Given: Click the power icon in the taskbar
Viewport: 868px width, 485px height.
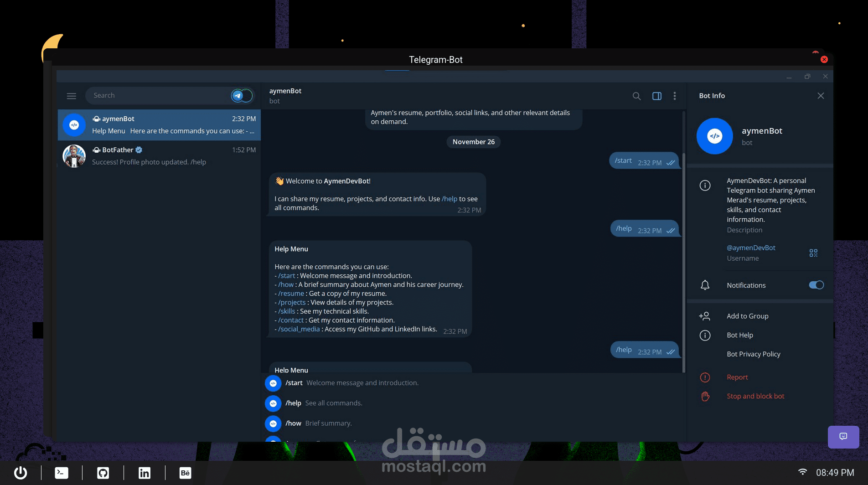Looking at the screenshot, I should (x=21, y=473).
